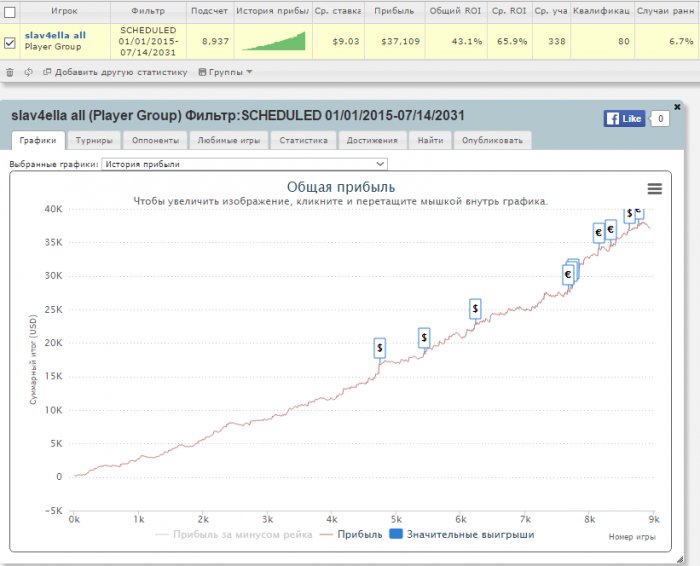700x566 pixels.
Task: Open the 'Оппоненты' tab
Action: (155, 140)
